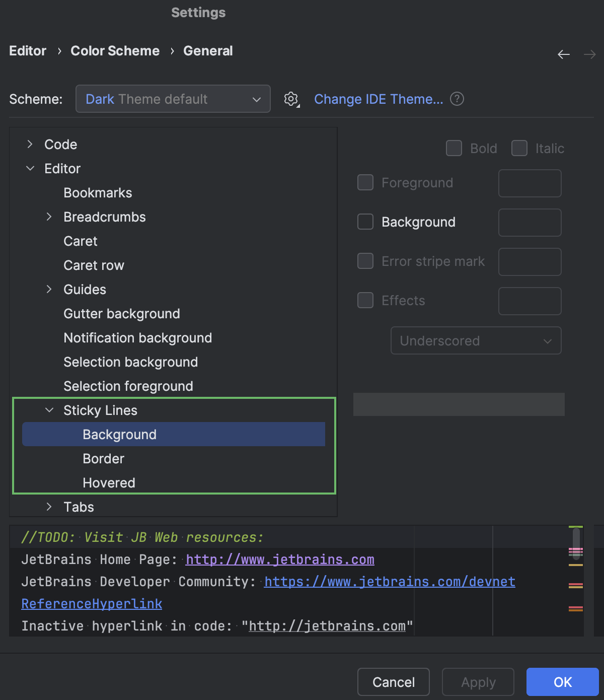The height and width of the screenshot is (700, 604).
Task: Select Bookmarks in the tree
Action: (x=98, y=192)
